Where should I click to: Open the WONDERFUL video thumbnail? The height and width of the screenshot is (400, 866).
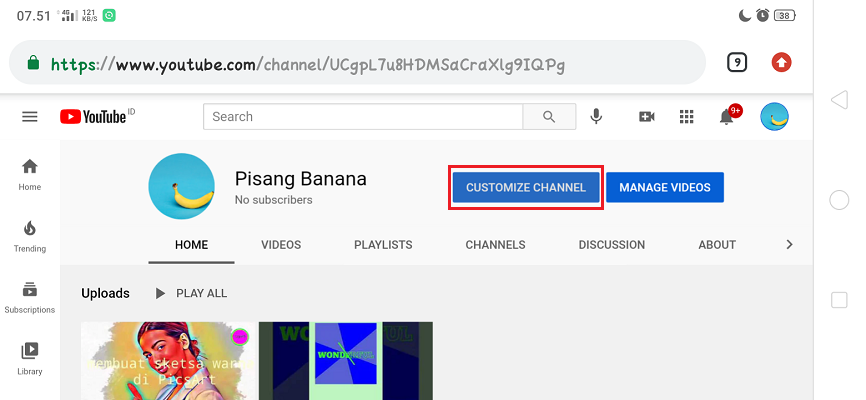[346, 361]
